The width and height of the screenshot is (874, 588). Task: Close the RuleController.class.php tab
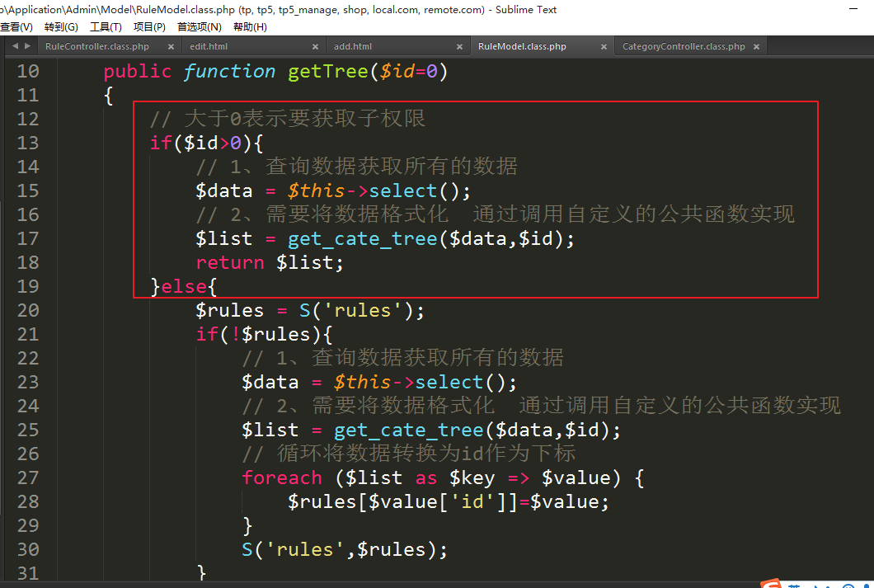[x=170, y=47]
